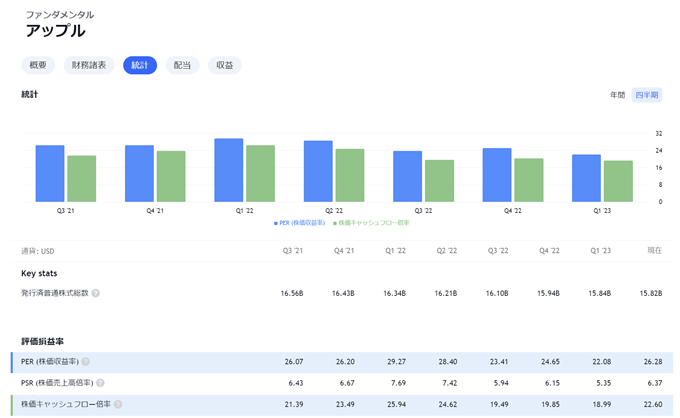680x418 pixels.
Task: Click the 評価損益率 section heading
Action: coord(42,341)
